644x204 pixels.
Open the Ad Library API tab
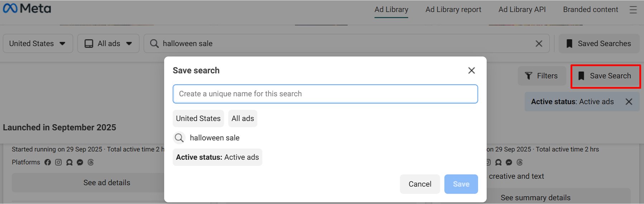[522, 10]
